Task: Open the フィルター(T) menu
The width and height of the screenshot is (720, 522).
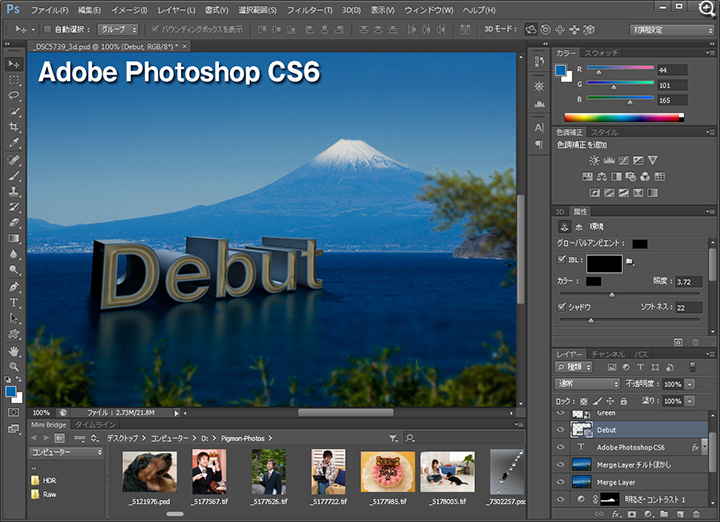Action: tap(309, 10)
